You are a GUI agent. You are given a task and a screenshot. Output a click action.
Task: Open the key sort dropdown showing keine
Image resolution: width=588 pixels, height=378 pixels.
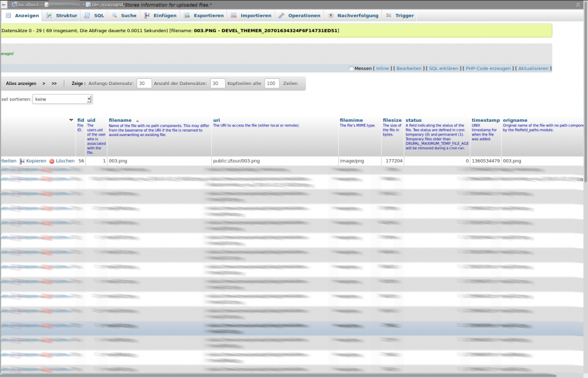(63, 99)
